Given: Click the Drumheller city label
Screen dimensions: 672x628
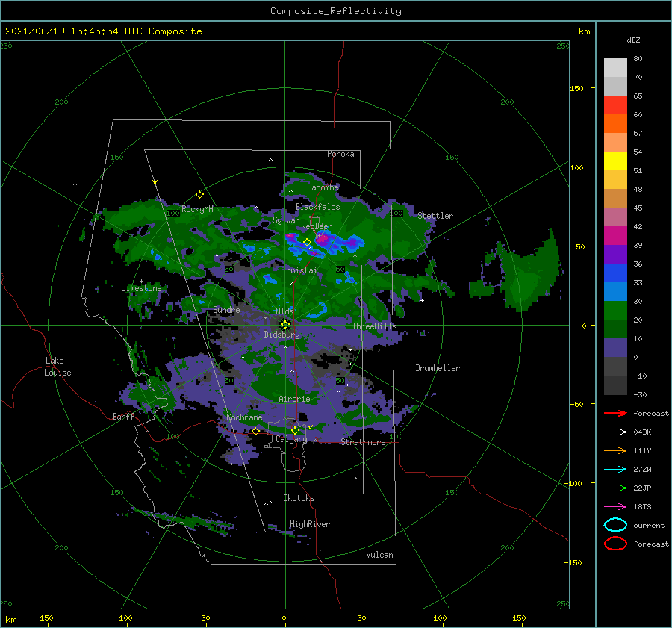Looking at the screenshot, I should click(438, 368).
